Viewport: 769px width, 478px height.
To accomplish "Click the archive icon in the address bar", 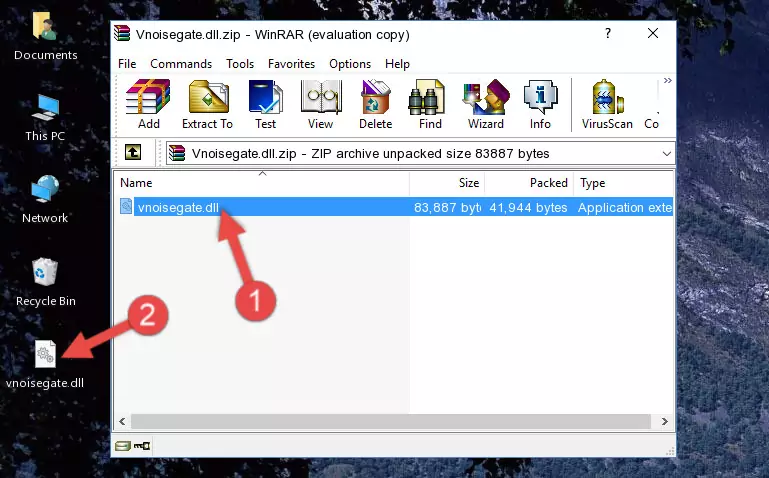I will point(177,153).
